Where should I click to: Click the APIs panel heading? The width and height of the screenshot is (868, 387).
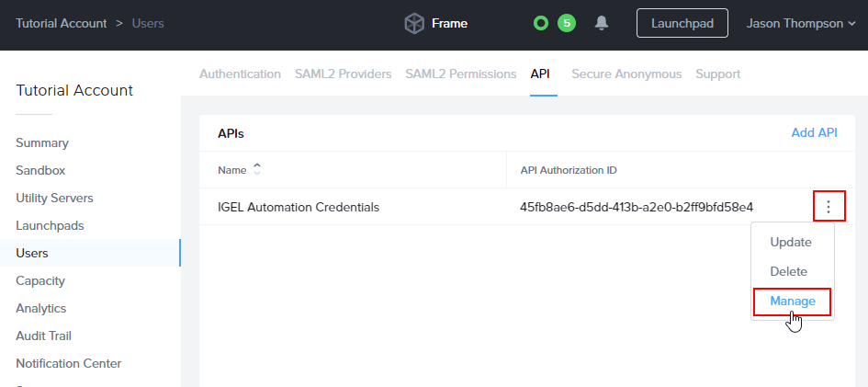pos(231,133)
